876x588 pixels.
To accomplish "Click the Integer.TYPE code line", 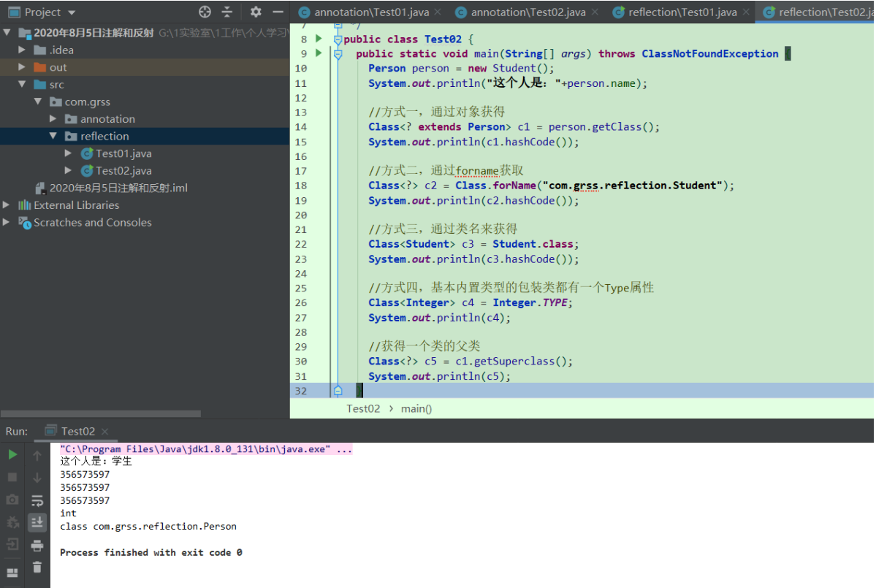I will (x=471, y=302).
